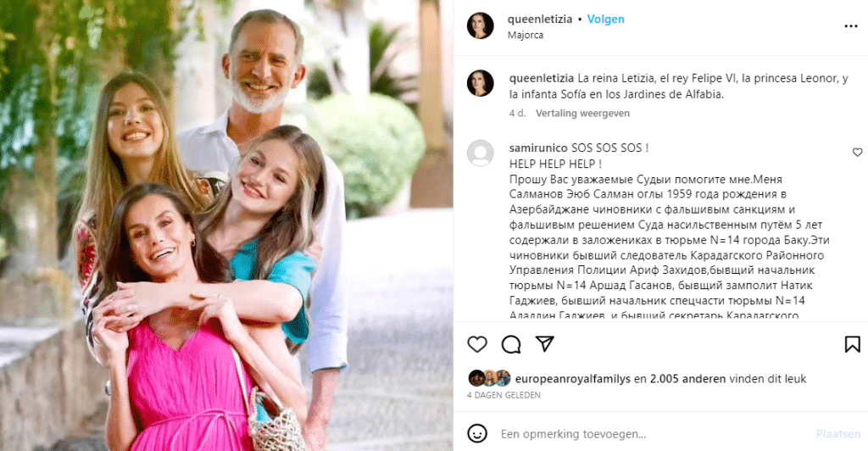This screenshot has height=451, width=868.
Task: Click the queenletizia avatar in the header
Action: tap(480, 25)
